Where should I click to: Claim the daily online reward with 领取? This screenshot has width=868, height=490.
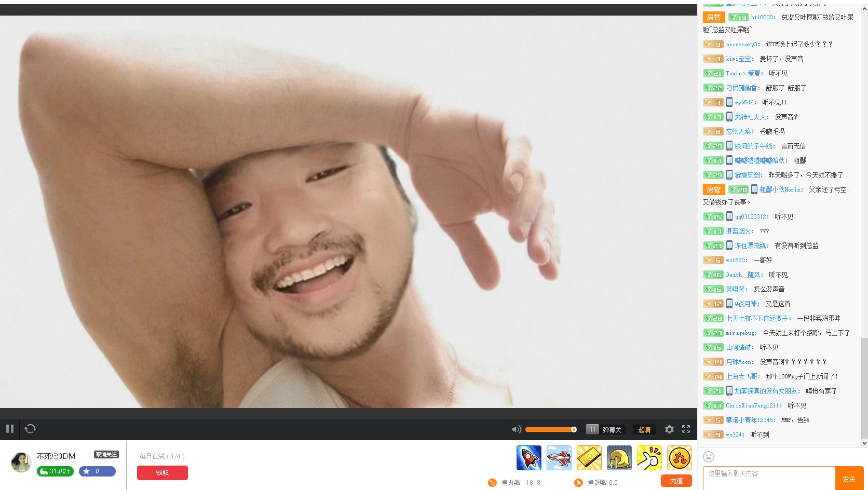click(162, 473)
